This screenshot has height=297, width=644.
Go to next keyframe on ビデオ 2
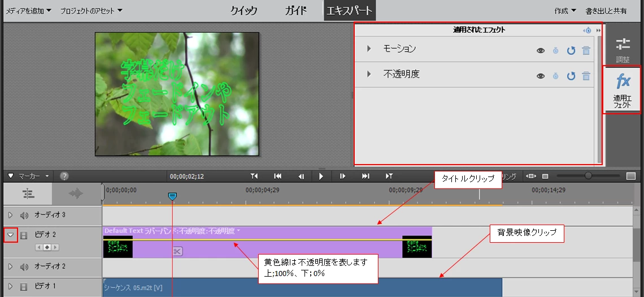point(55,247)
